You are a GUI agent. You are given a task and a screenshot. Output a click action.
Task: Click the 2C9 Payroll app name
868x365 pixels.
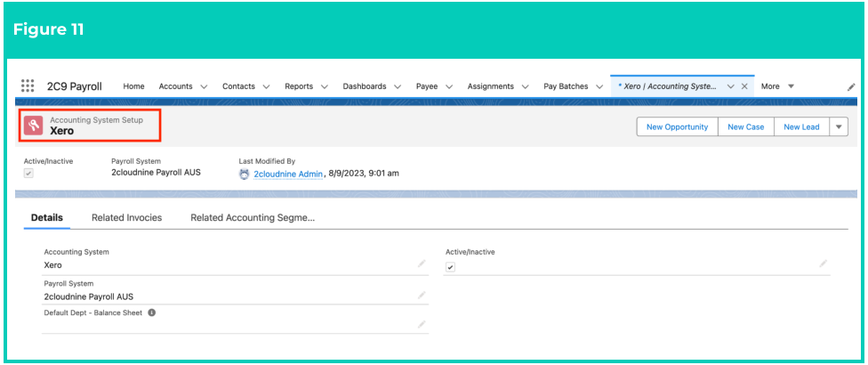74,86
